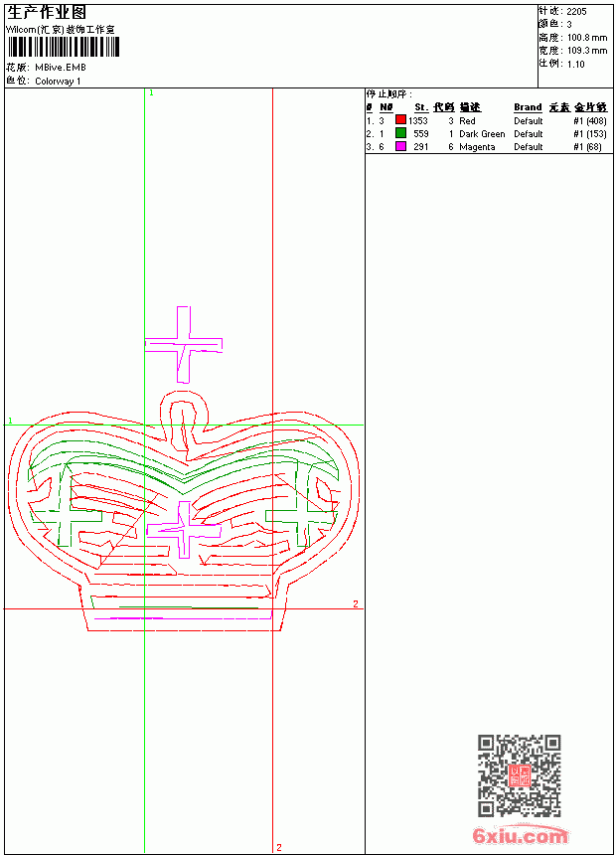Click the "生产作业图" title
Viewport: 616px width, 855px height.
pyautogui.click(x=47, y=13)
